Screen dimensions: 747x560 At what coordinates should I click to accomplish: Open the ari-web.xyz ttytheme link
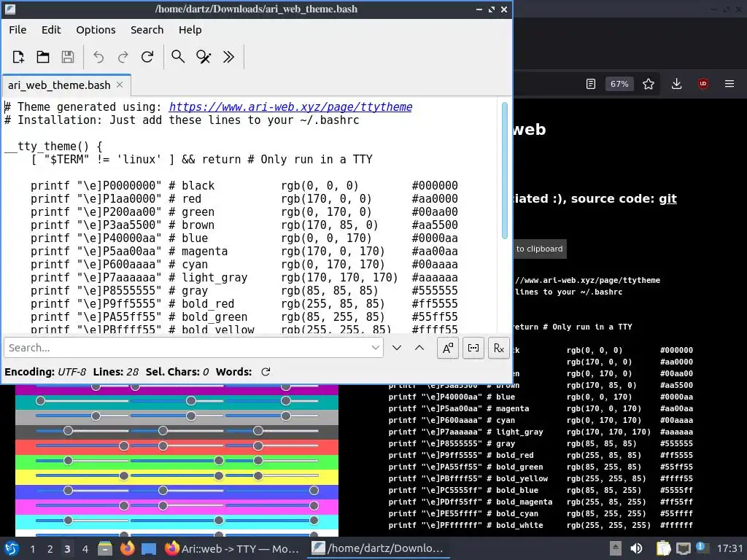tap(290, 106)
